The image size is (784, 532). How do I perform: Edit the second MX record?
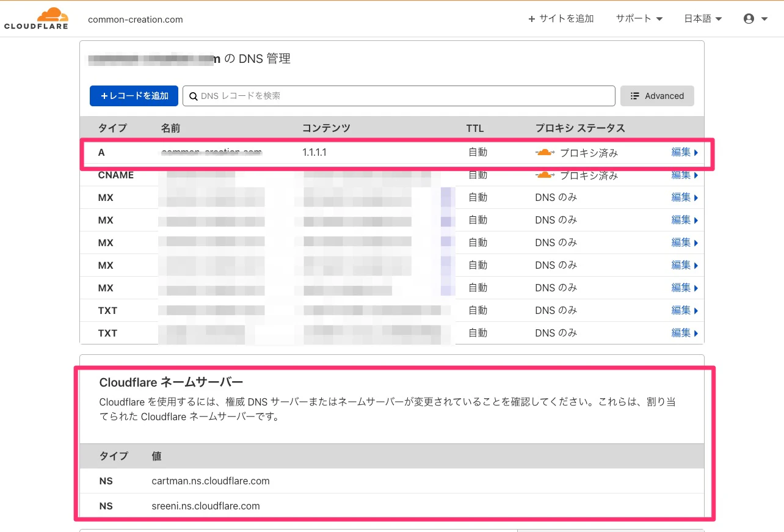tap(684, 220)
